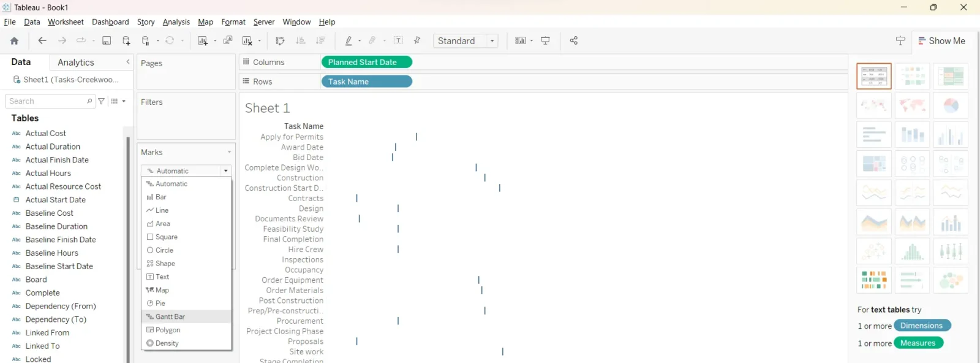The width and height of the screenshot is (980, 363).
Task: Click the Task Name pill on Rows
Action: coord(366,82)
